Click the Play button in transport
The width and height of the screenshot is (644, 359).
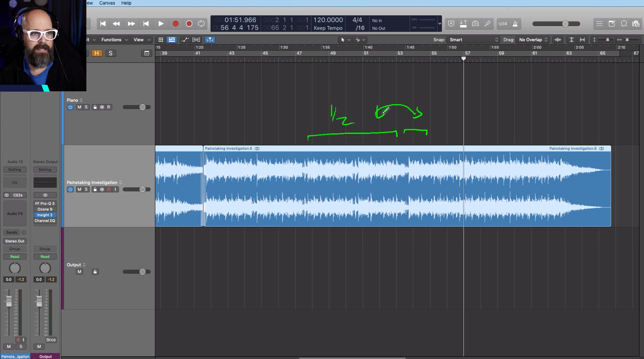coord(161,24)
